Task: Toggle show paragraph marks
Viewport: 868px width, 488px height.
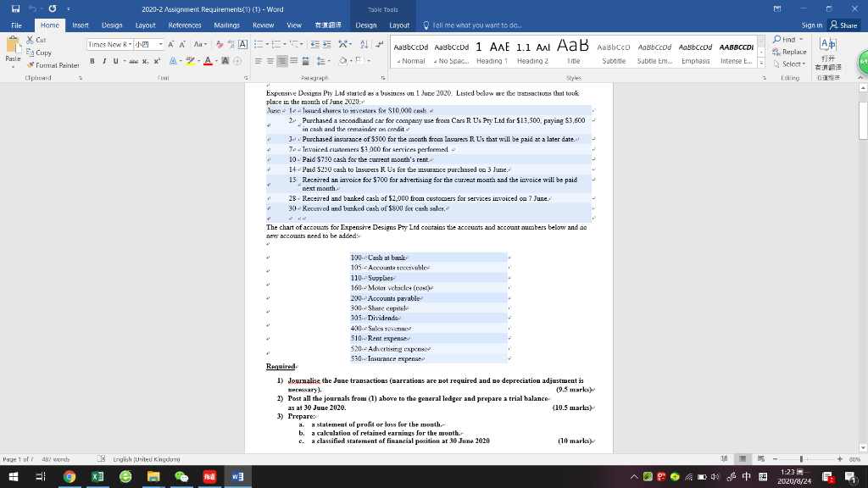Action: pyautogui.click(x=380, y=45)
